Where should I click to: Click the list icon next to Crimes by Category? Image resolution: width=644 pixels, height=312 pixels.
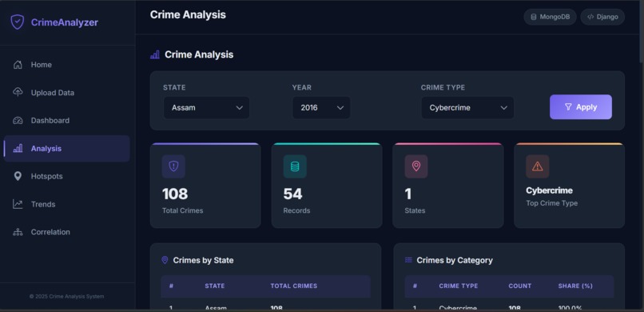(408, 260)
